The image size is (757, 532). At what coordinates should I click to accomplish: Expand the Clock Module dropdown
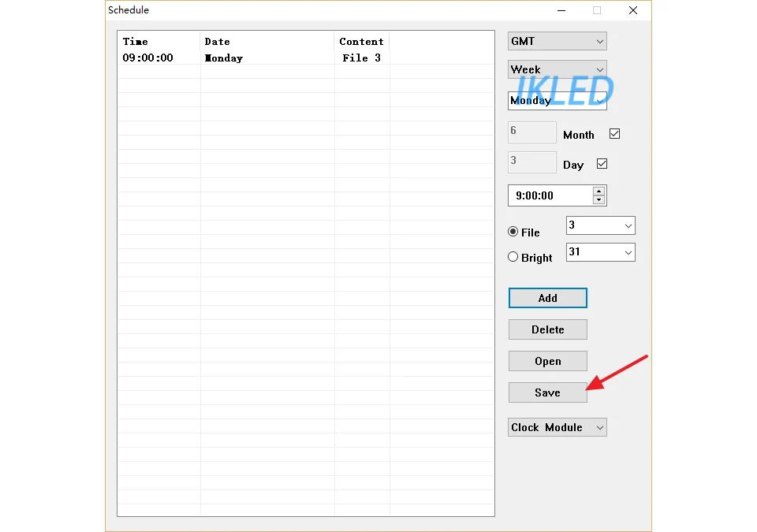click(557, 427)
